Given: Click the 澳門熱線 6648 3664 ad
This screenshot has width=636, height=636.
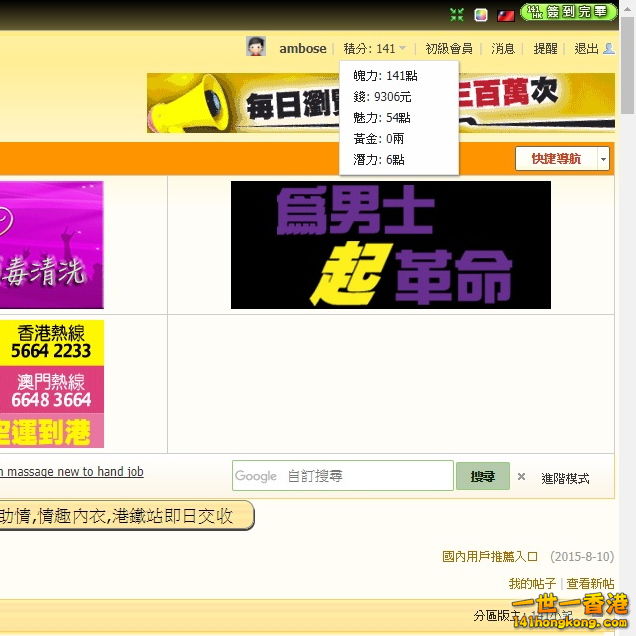Looking at the screenshot, I should coord(52,390).
